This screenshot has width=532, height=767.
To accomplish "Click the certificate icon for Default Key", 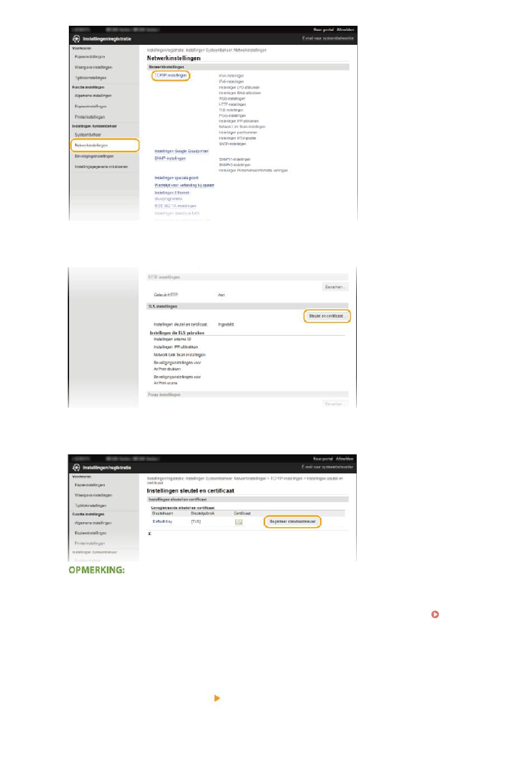I will (x=239, y=522).
